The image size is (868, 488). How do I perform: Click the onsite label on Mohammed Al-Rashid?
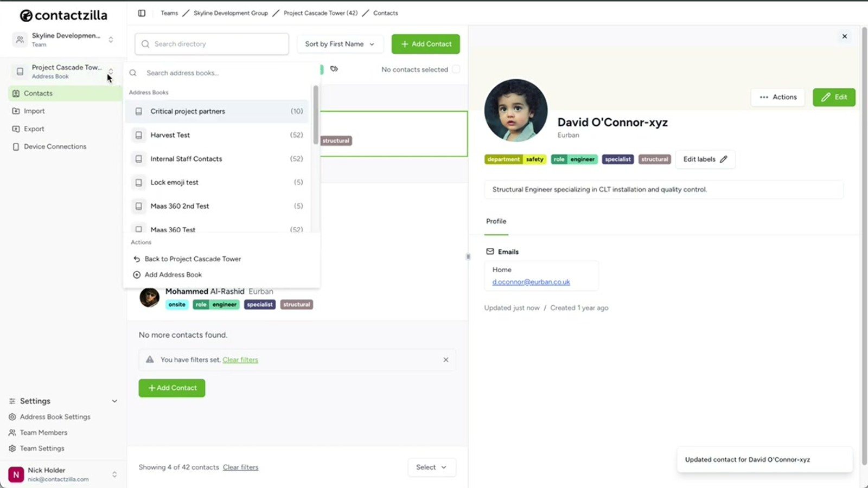pos(177,305)
